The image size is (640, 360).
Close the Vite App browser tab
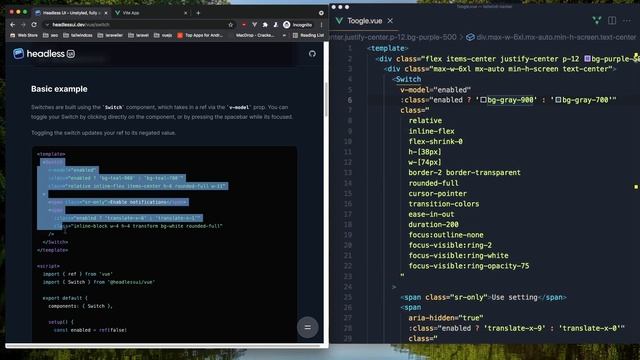point(186,13)
